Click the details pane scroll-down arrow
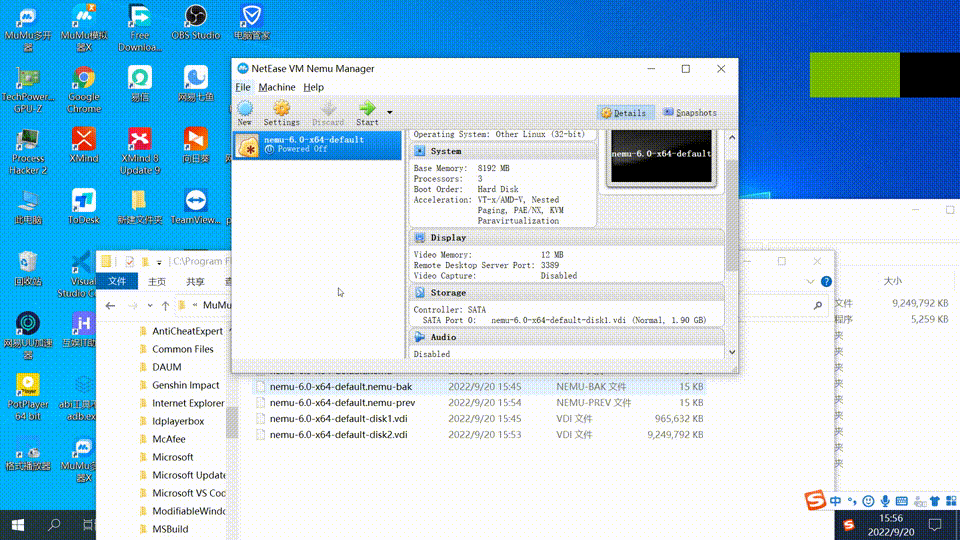 point(732,353)
